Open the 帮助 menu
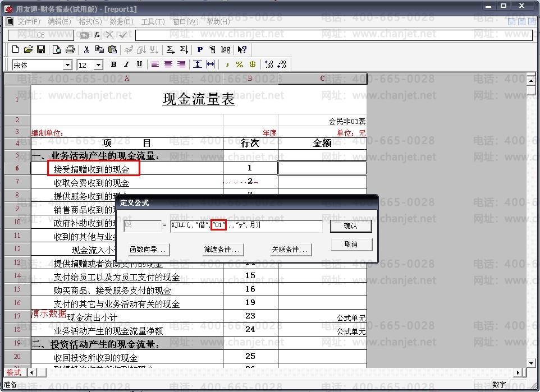 point(218,22)
